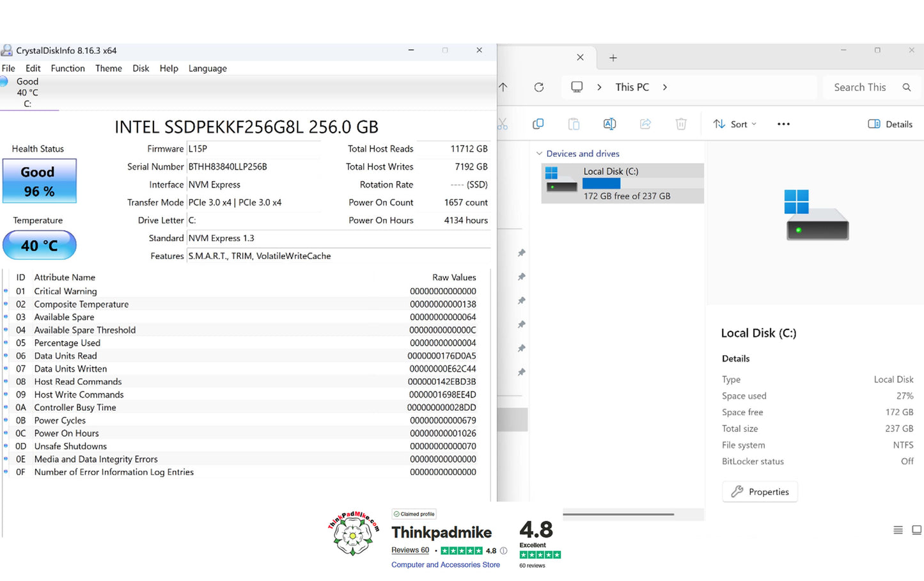
Task: Select the Host Read Commands row
Action: click(246, 381)
